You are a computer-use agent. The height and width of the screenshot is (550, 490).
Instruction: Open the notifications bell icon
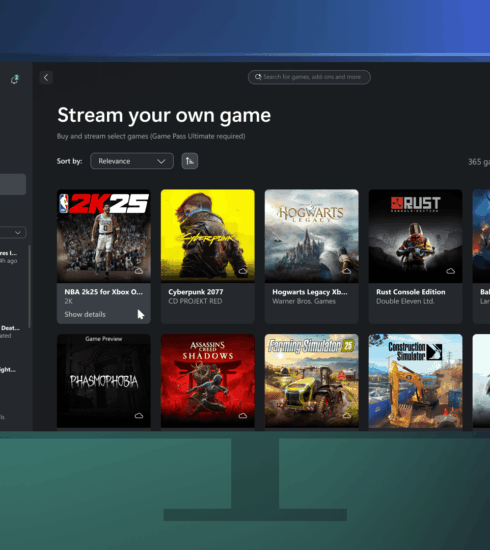(14, 80)
